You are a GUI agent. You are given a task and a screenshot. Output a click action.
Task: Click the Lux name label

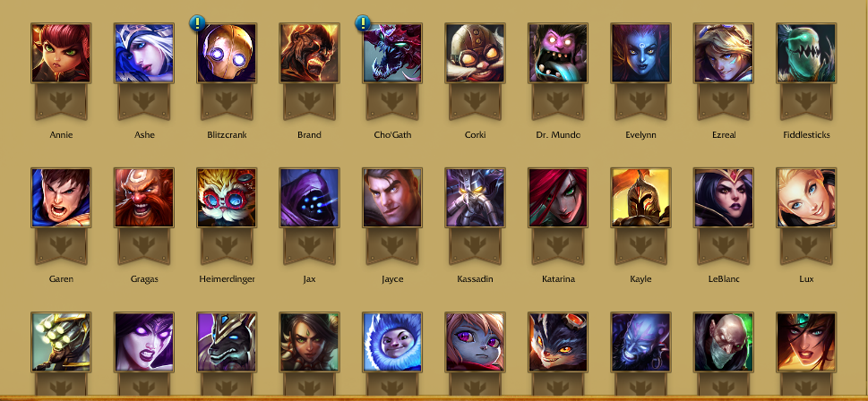(x=806, y=278)
